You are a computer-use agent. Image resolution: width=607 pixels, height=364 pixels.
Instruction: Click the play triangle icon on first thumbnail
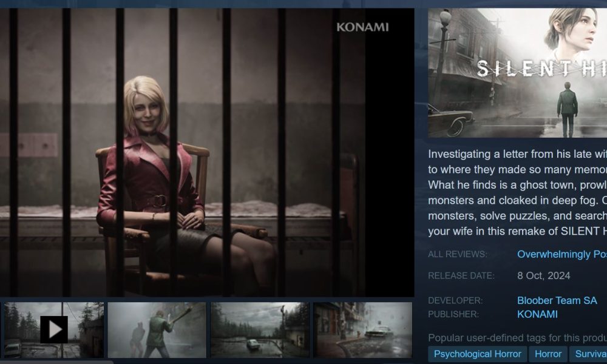[x=54, y=329]
